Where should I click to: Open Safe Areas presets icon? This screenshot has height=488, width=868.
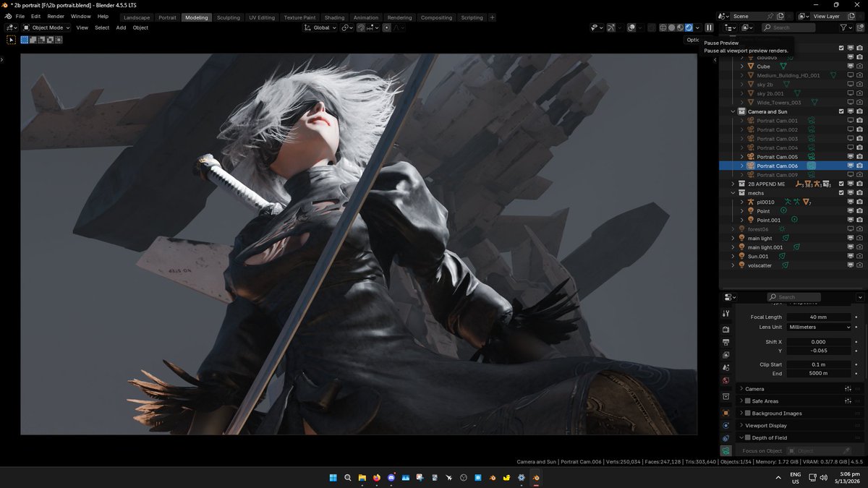[848, 401]
